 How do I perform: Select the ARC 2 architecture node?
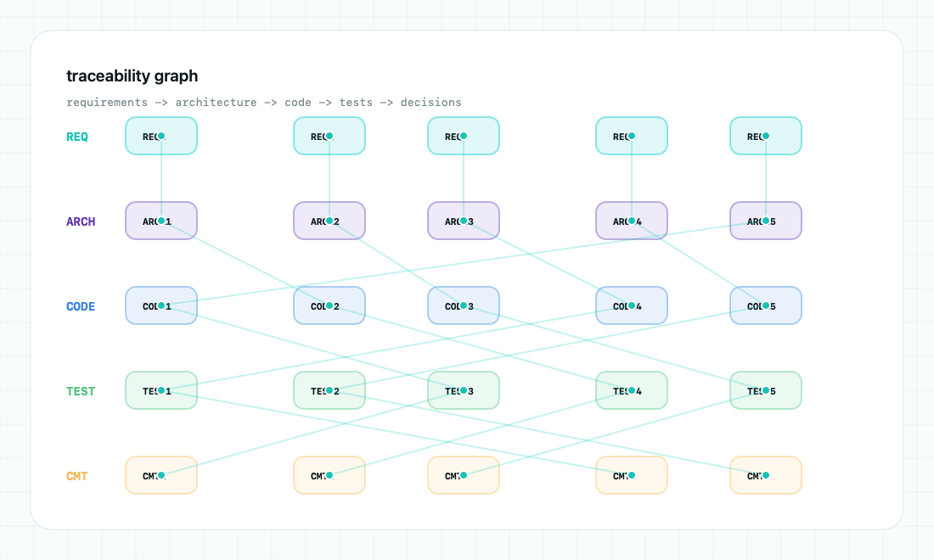click(329, 221)
